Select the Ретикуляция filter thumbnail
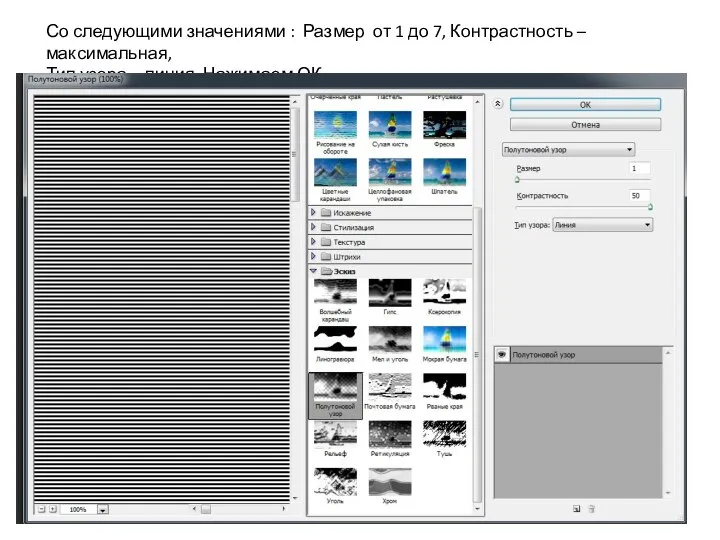This screenshot has height=540, width=720. [x=390, y=434]
